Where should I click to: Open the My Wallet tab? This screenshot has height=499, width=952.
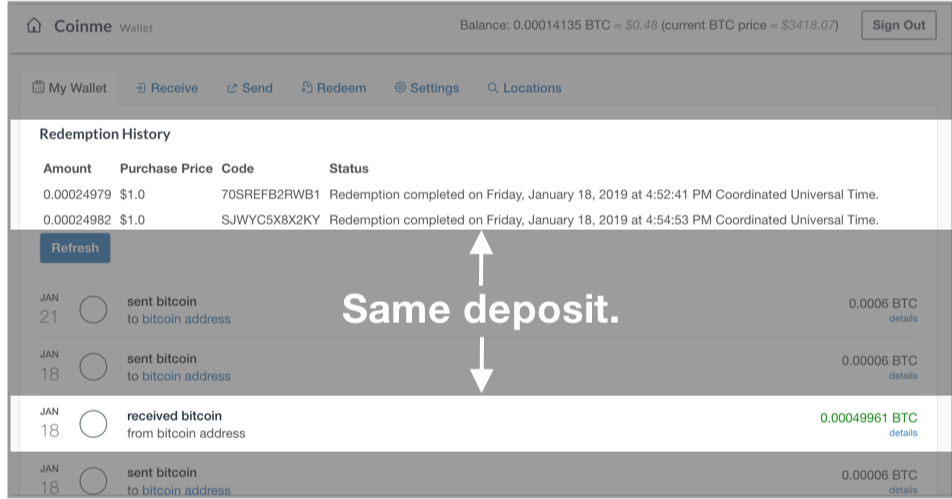[x=69, y=88]
